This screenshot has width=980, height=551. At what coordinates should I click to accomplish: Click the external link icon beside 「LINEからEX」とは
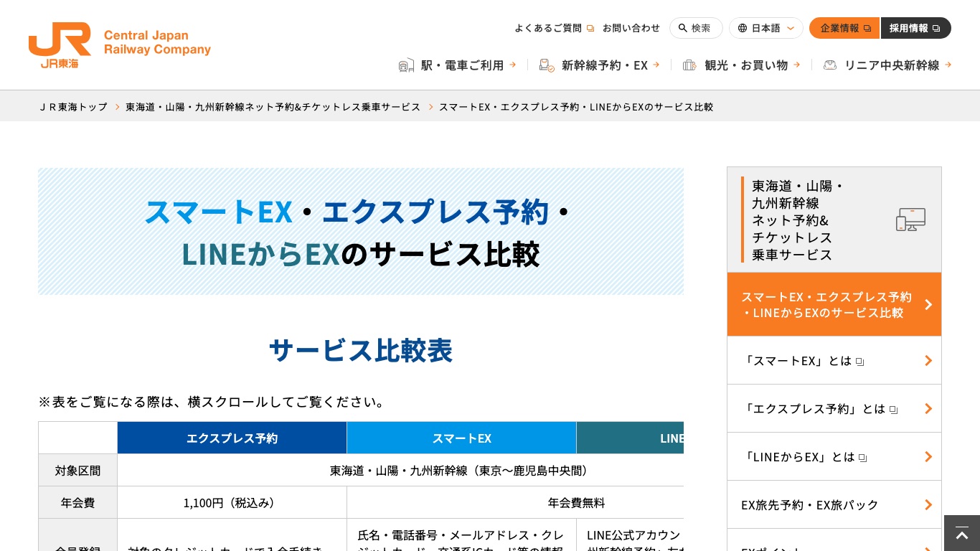[863, 458]
